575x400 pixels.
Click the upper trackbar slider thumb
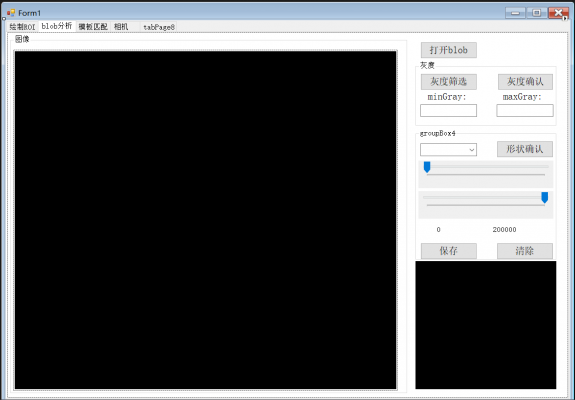tap(427, 167)
